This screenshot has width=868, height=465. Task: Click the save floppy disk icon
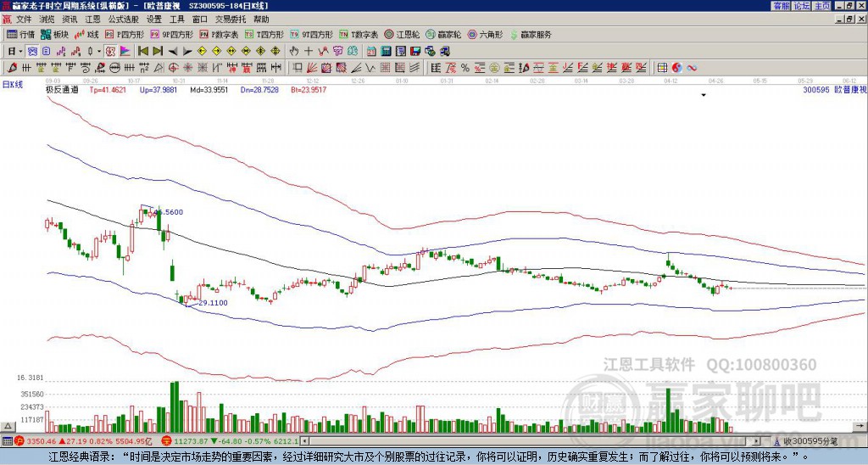tap(415, 51)
